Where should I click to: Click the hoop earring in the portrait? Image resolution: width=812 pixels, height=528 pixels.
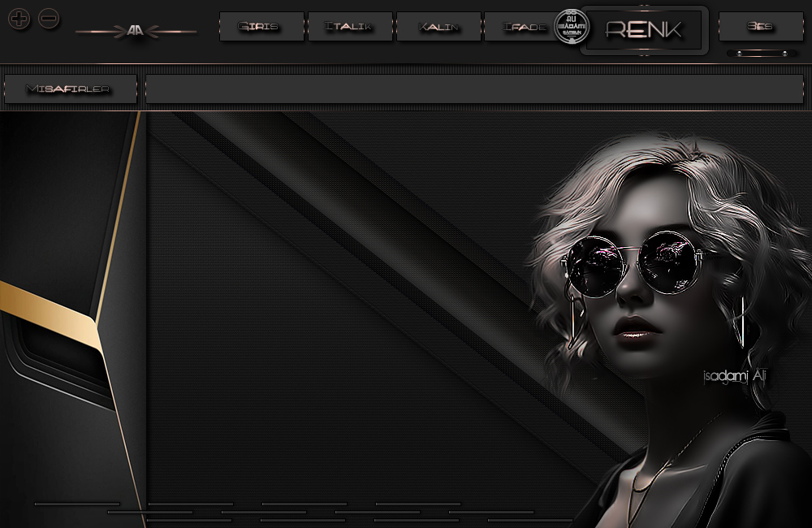point(741,322)
